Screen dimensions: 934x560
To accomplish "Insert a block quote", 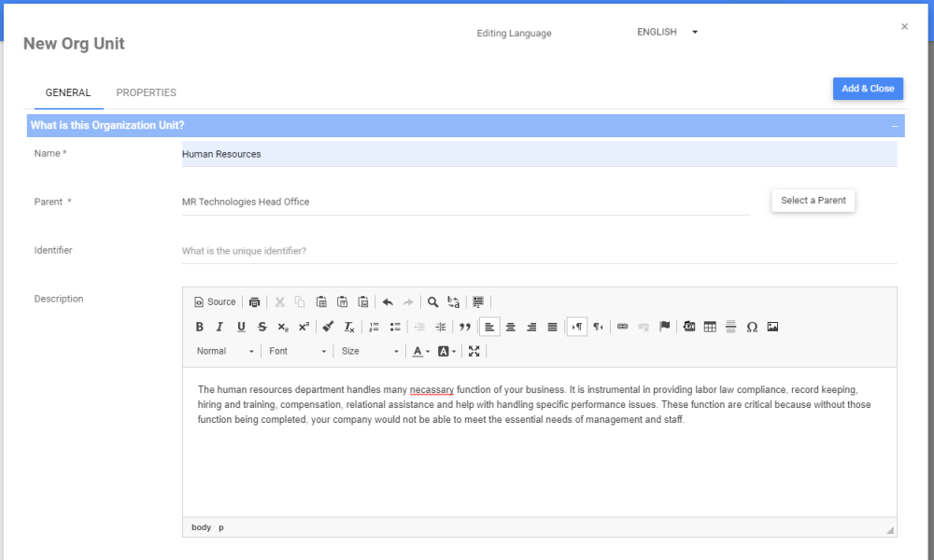I will pyautogui.click(x=465, y=327).
